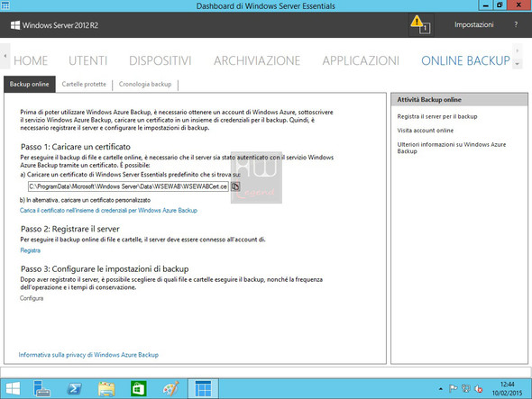The width and height of the screenshot is (532, 399).
Task: Open the alert warning notification icon
Action: [420, 24]
